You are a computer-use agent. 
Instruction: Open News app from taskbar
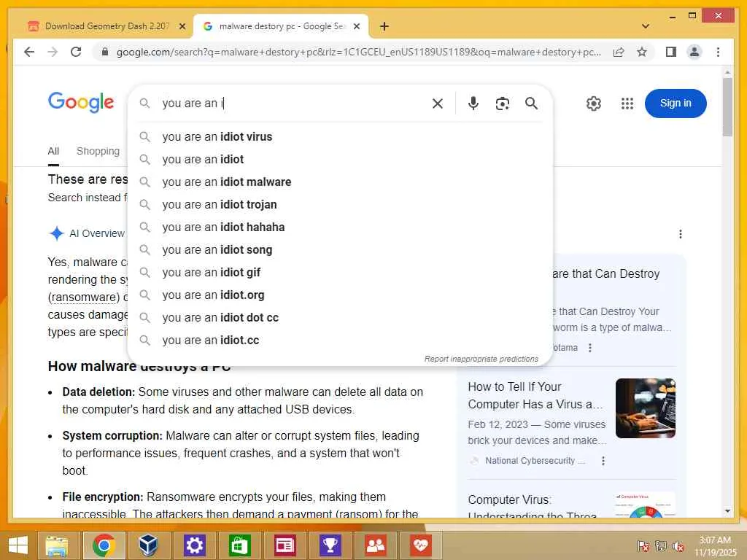285,545
